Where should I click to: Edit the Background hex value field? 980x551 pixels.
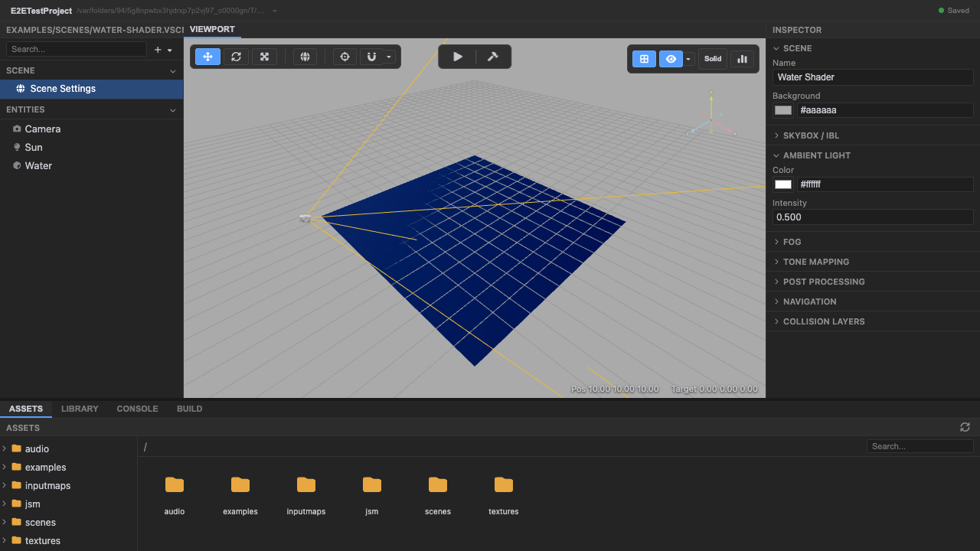click(885, 110)
